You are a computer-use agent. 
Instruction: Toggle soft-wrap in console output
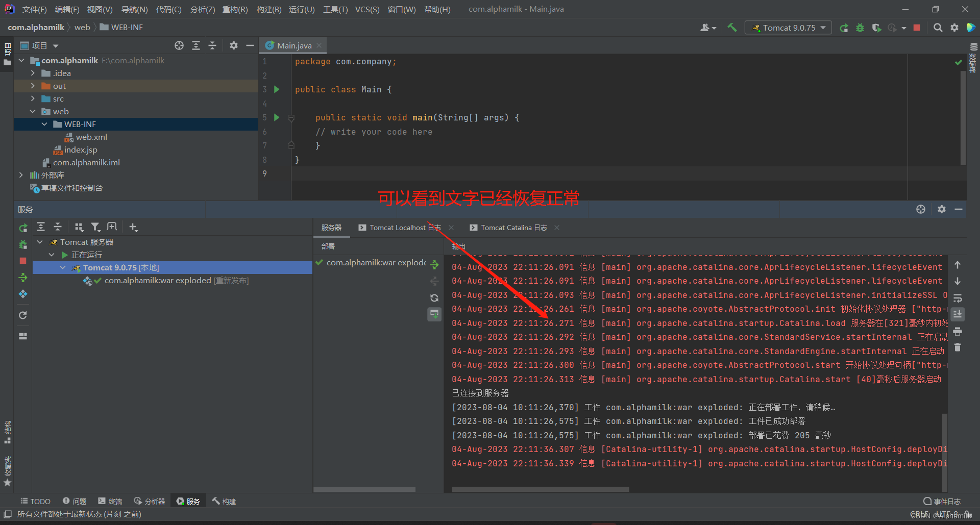958,298
